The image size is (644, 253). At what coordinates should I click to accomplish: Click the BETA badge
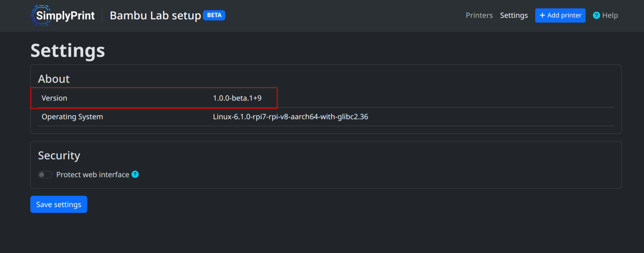(x=214, y=15)
